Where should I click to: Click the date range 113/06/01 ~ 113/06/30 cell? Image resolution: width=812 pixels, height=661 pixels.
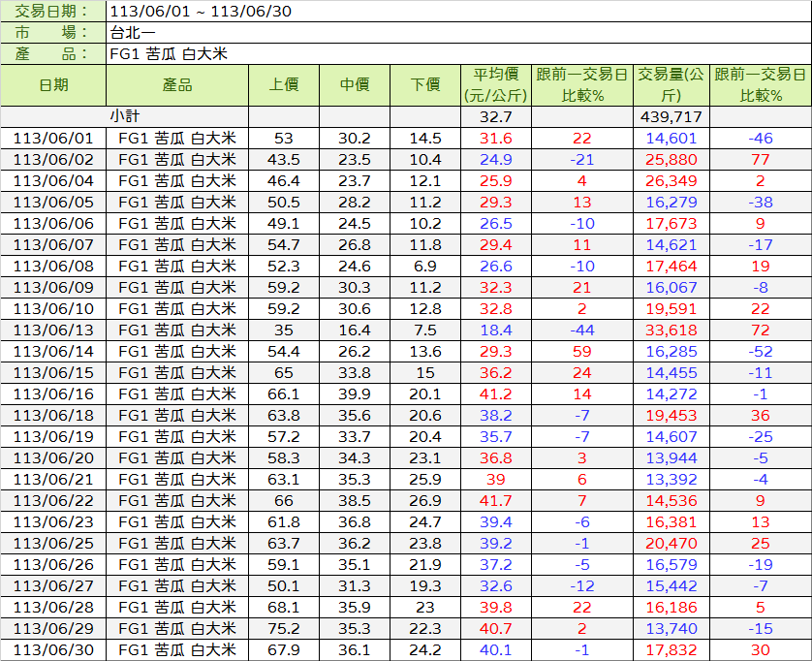pos(201,12)
